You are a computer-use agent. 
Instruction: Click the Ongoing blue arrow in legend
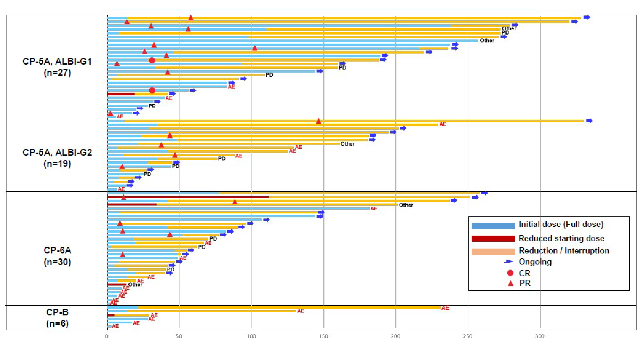[509, 262]
